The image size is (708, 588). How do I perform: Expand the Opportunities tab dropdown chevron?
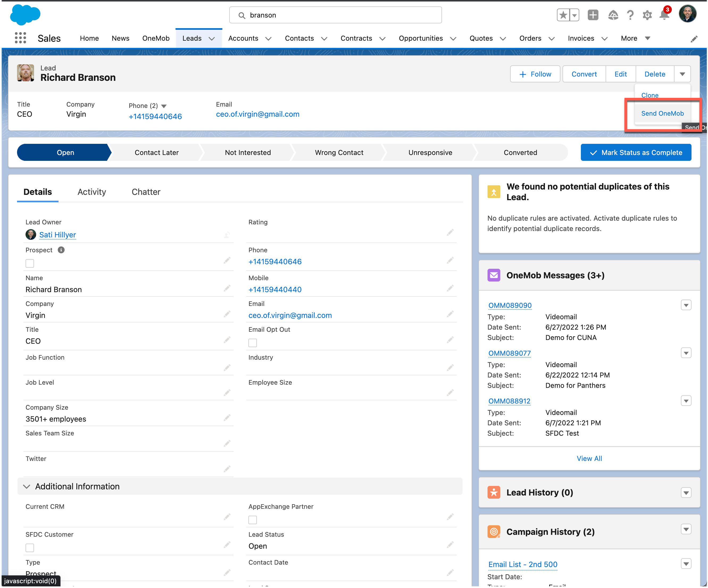click(x=453, y=39)
